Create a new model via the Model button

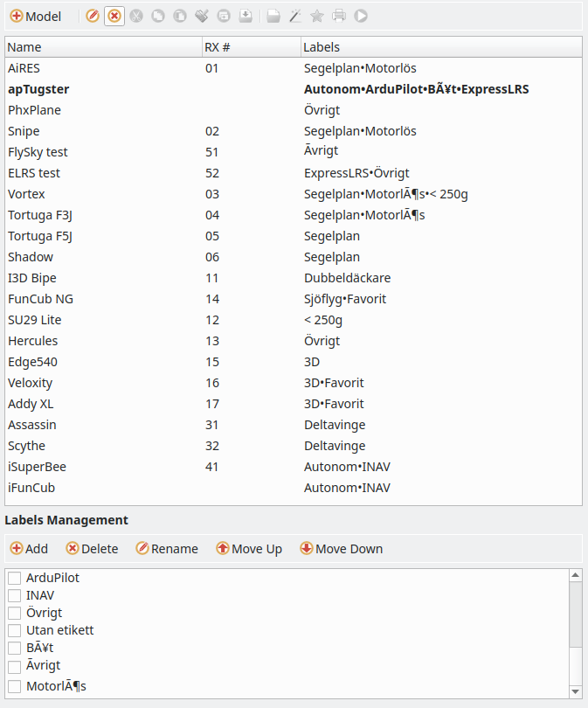pos(32,16)
